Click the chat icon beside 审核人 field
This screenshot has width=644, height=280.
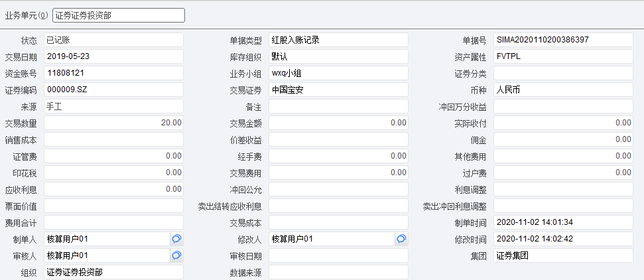[x=176, y=255]
